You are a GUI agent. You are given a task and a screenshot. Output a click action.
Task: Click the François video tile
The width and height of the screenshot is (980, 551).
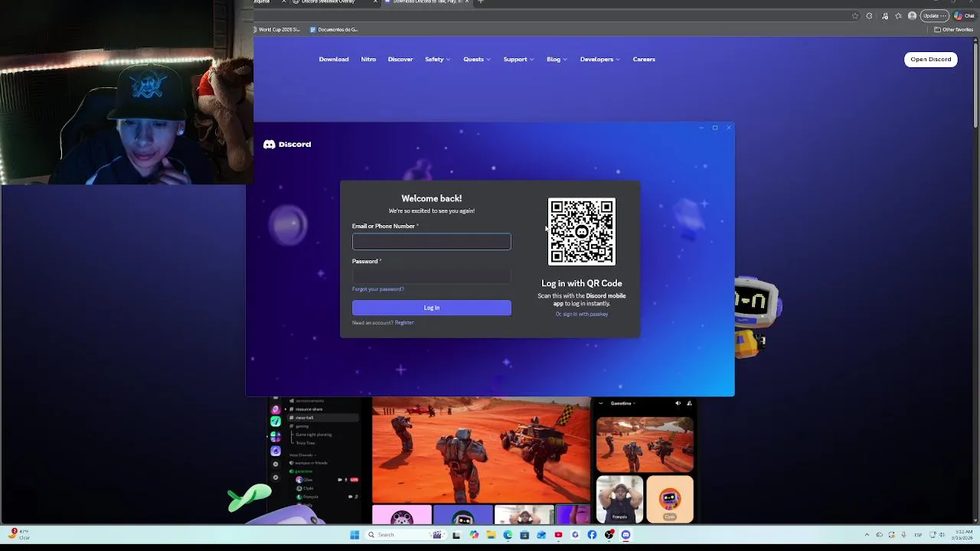(619, 499)
